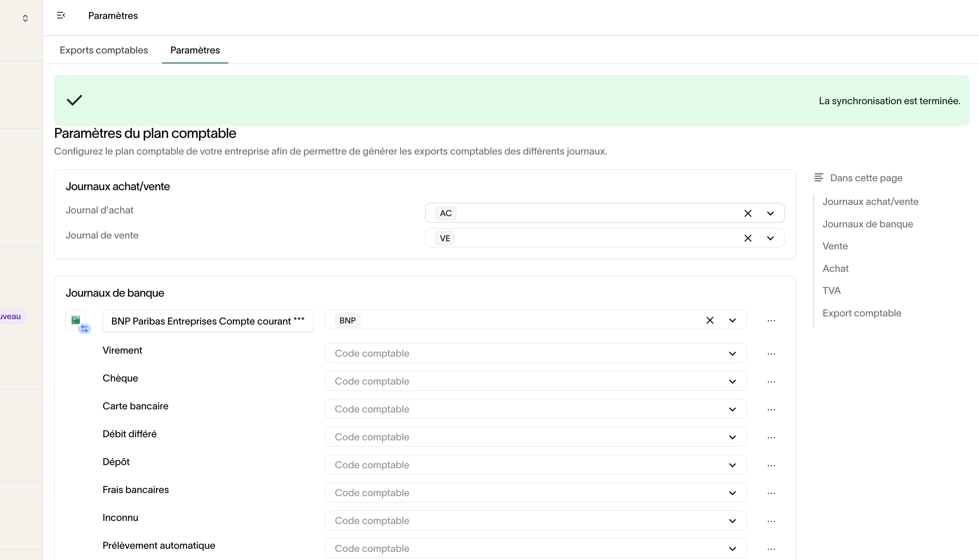
Task: Expand the Journal d'achat dropdown
Action: [770, 213]
